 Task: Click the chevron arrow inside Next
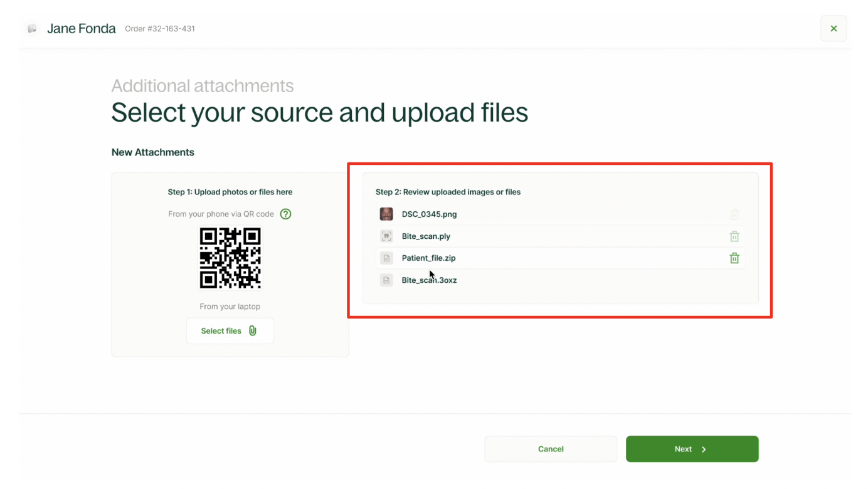[x=704, y=450]
